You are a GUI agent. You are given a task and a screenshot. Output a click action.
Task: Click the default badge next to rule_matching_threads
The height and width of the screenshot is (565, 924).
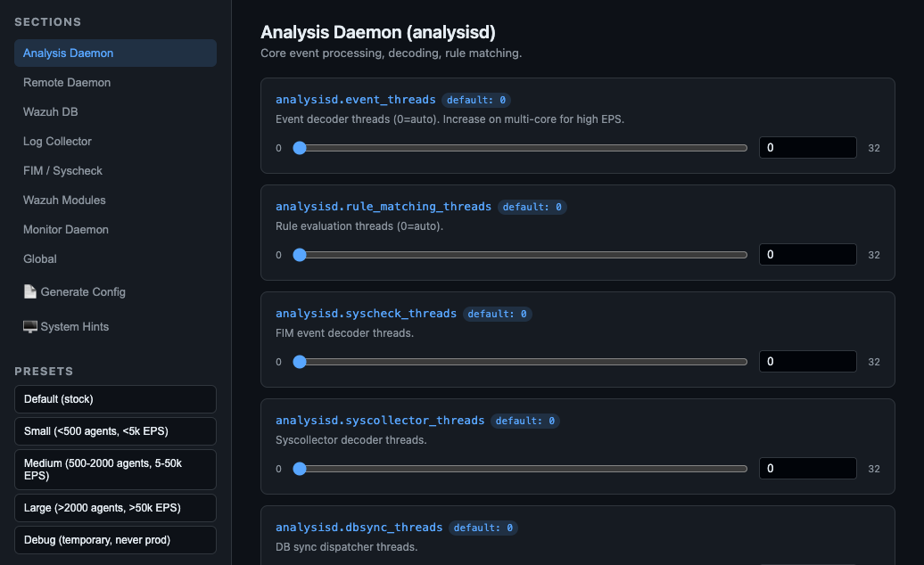(x=532, y=207)
